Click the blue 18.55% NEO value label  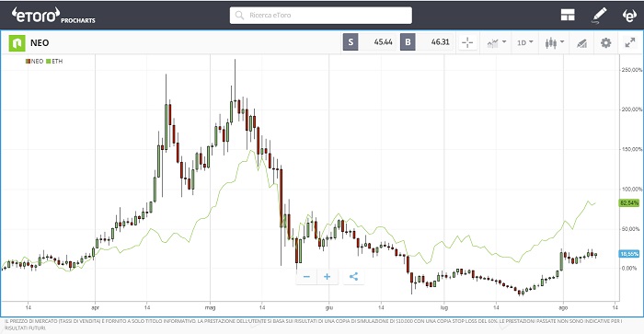[x=629, y=254]
